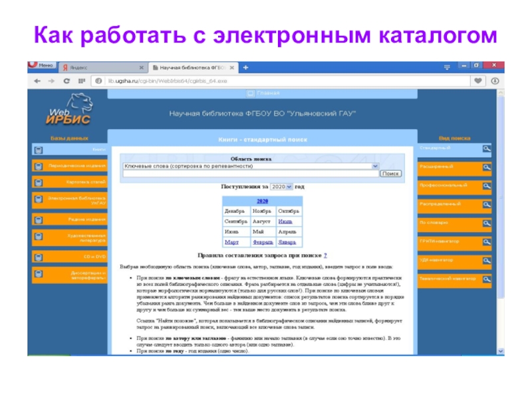Expand the Область поиска dropdown list

click(x=376, y=166)
